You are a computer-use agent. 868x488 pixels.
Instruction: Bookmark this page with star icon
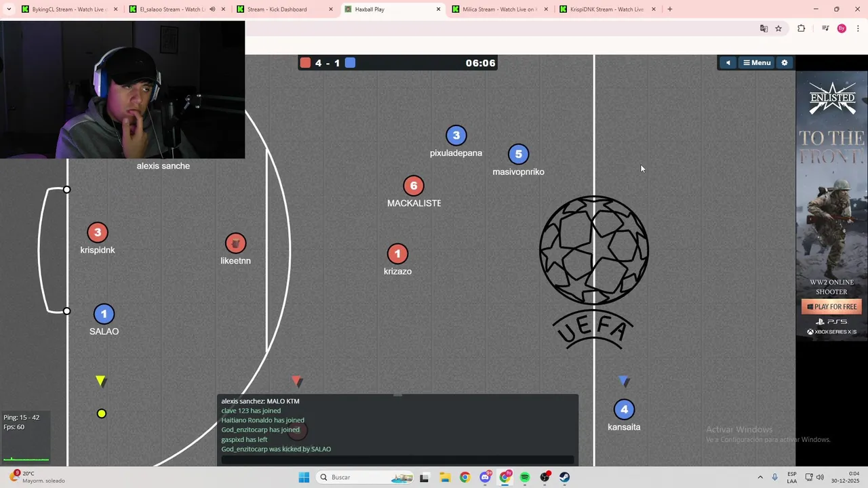778,28
